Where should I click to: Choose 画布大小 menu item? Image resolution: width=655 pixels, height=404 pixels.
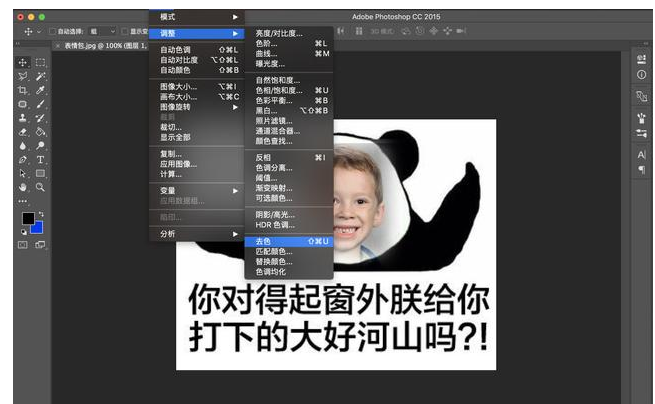(x=196, y=97)
